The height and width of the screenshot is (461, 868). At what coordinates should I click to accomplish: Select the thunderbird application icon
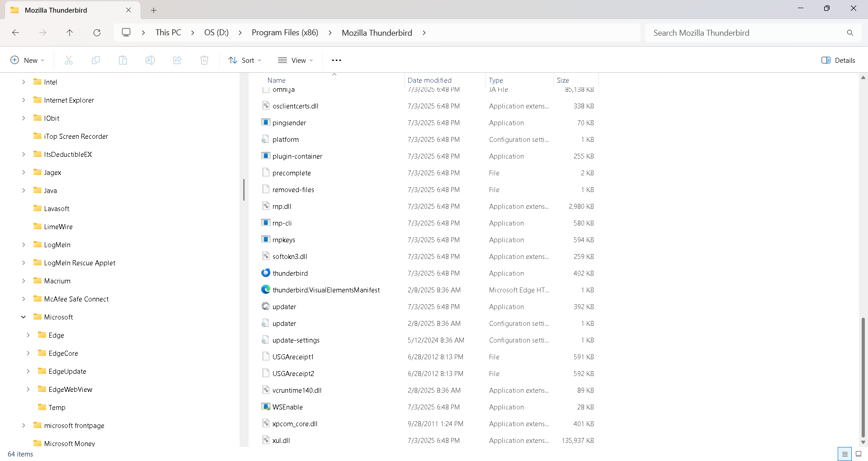[266, 273]
